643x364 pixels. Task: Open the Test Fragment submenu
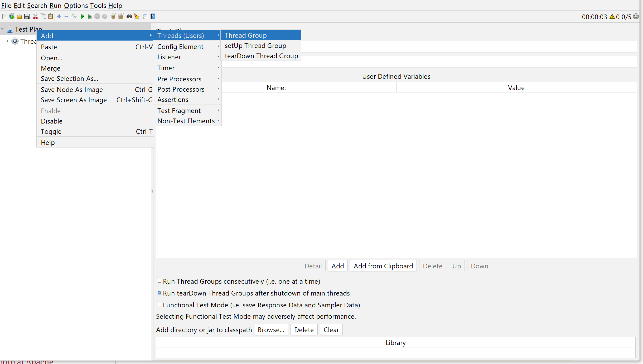click(x=187, y=111)
